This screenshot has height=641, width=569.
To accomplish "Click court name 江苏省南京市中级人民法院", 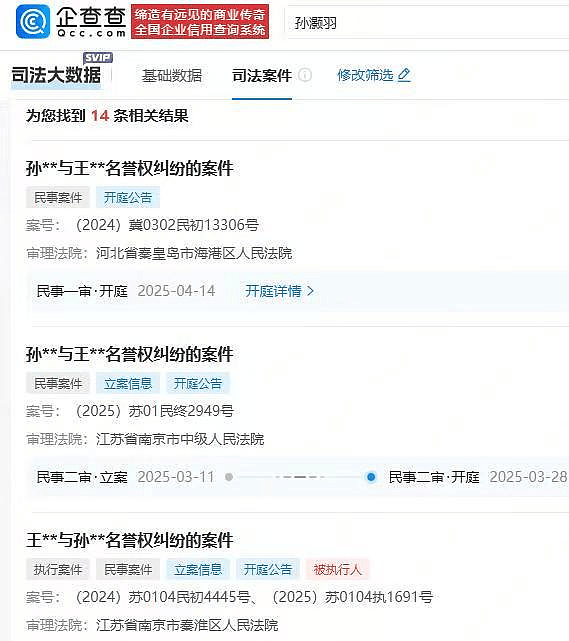I will click(x=180, y=439).
